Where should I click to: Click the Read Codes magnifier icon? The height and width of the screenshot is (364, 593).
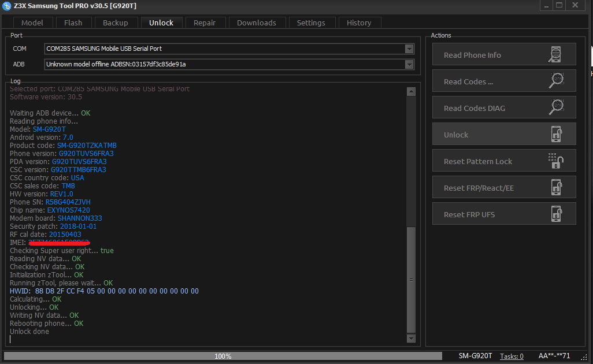coord(557,80)
